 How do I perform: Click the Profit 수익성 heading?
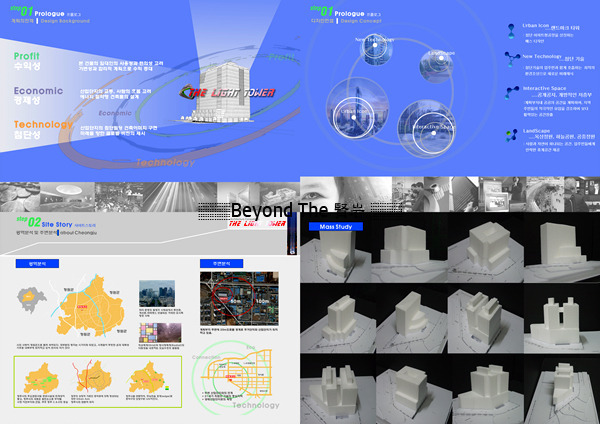(x=27, y=61)
